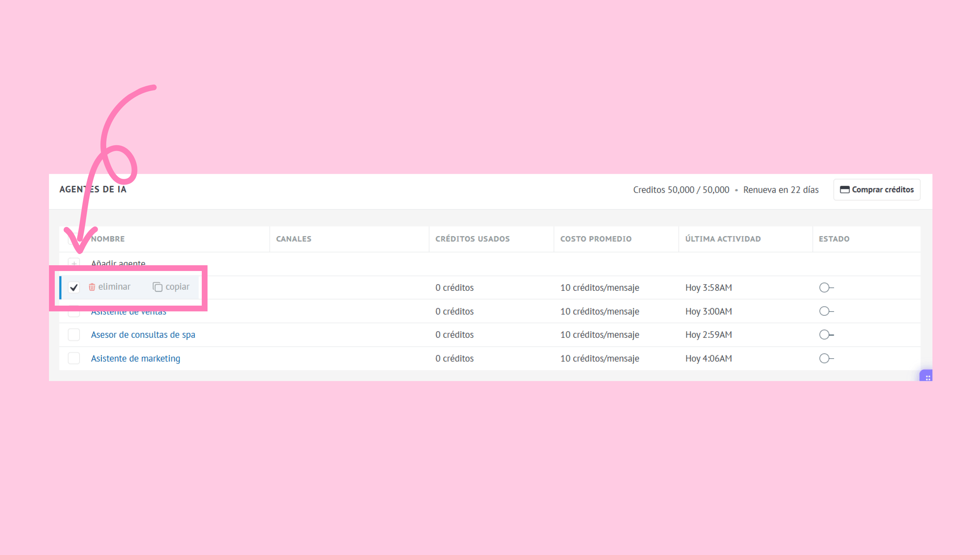This screenshot has width=980, height=555.
Task: Click the credit card icon in Comprar créditos
Action: (845, 190)
